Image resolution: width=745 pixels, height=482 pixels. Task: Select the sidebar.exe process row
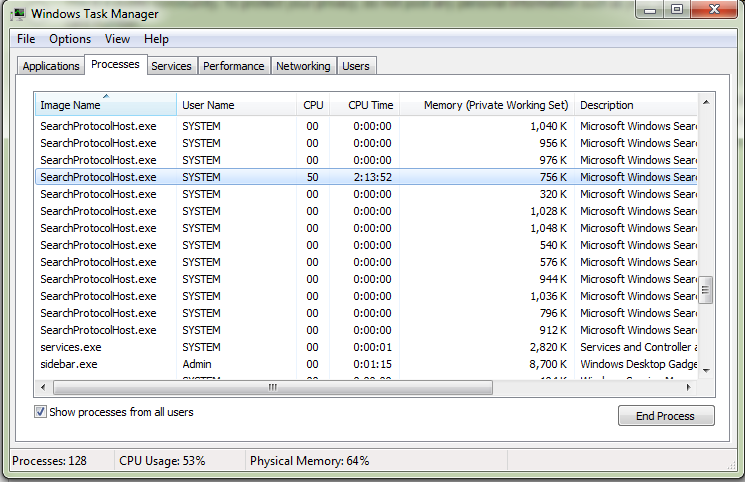[366, 364]
